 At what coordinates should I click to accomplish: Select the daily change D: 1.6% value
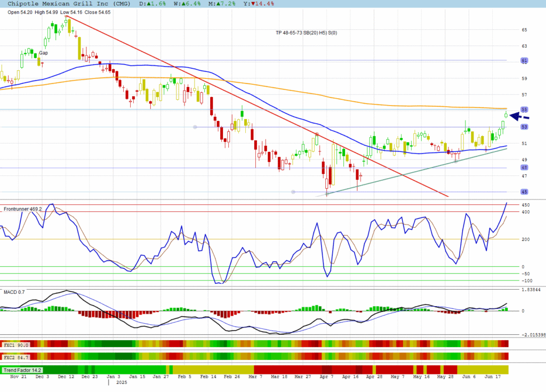click(152, 4)
